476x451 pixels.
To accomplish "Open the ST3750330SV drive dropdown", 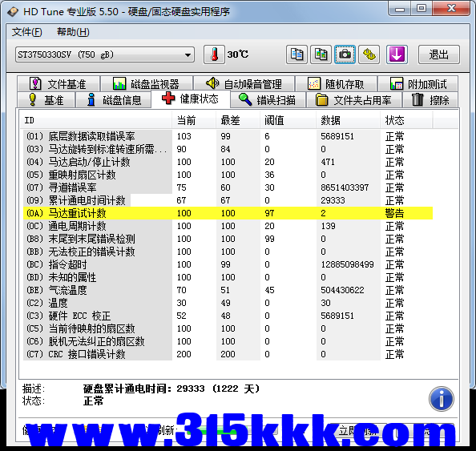I will coord(105,54).
